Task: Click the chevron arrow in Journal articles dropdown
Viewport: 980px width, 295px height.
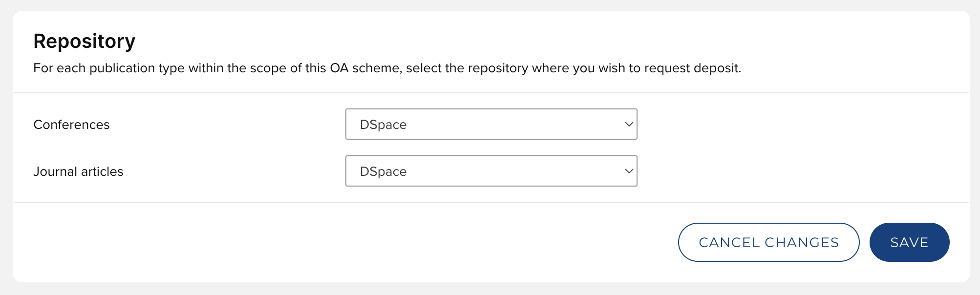Action: 629,171
